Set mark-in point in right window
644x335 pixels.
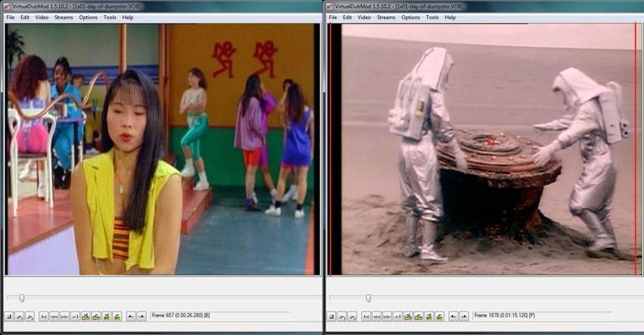click(x=453, y=316)
